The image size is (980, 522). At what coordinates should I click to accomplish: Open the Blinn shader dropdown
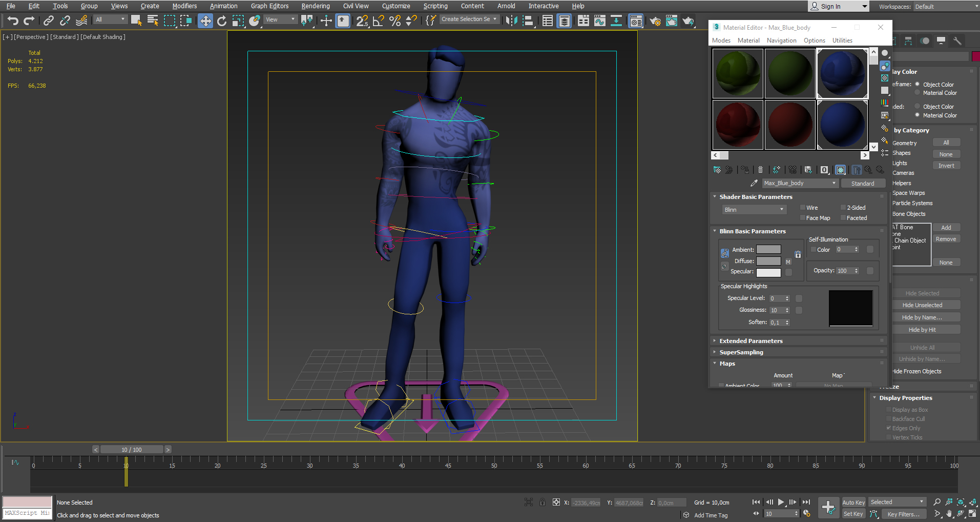coord(754,209)
